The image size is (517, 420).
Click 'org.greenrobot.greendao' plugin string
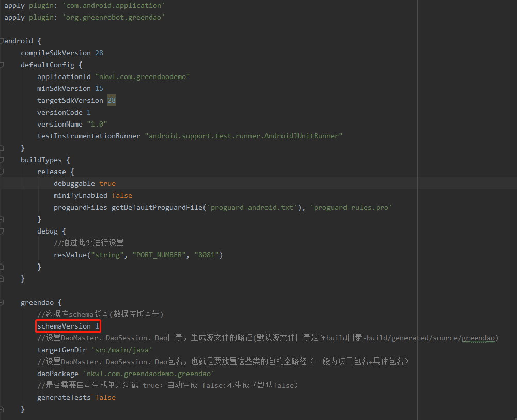[x=114, y=18]
